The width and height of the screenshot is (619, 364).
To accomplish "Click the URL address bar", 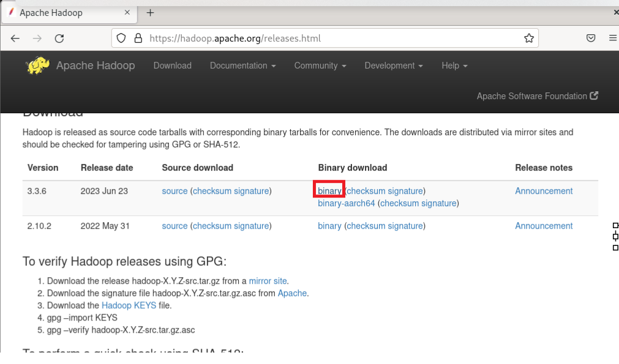I will [325, 39].
